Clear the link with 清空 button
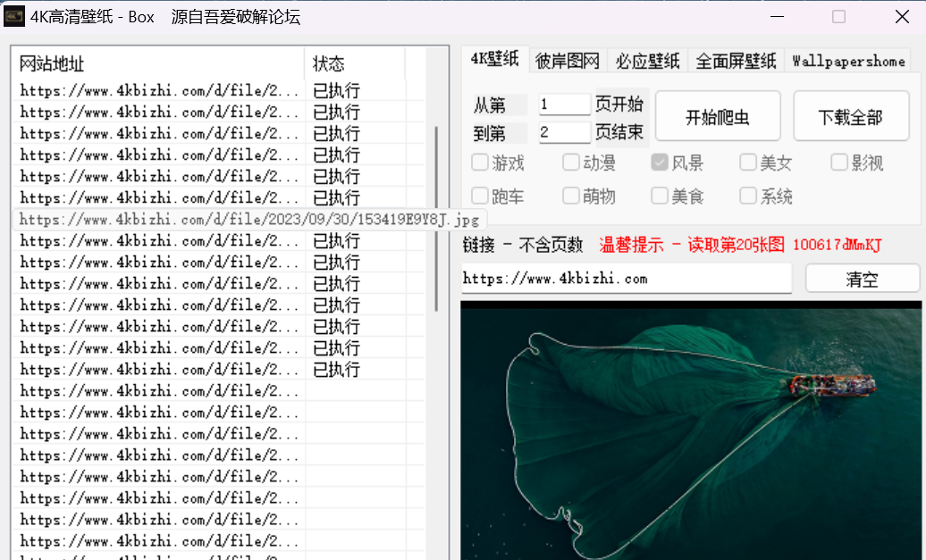926x560 pixels. click(862, 279)
